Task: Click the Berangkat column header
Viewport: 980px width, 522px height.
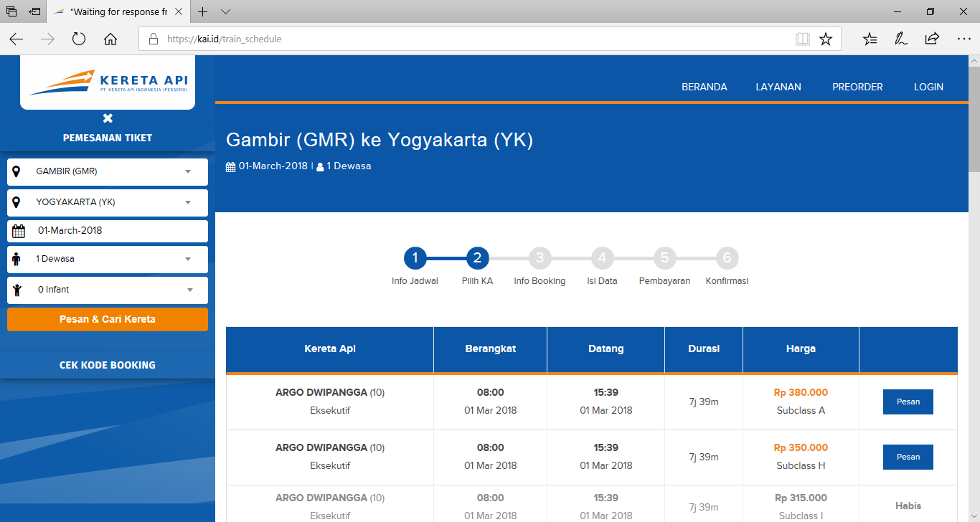Action: click(x=491, y=349)
